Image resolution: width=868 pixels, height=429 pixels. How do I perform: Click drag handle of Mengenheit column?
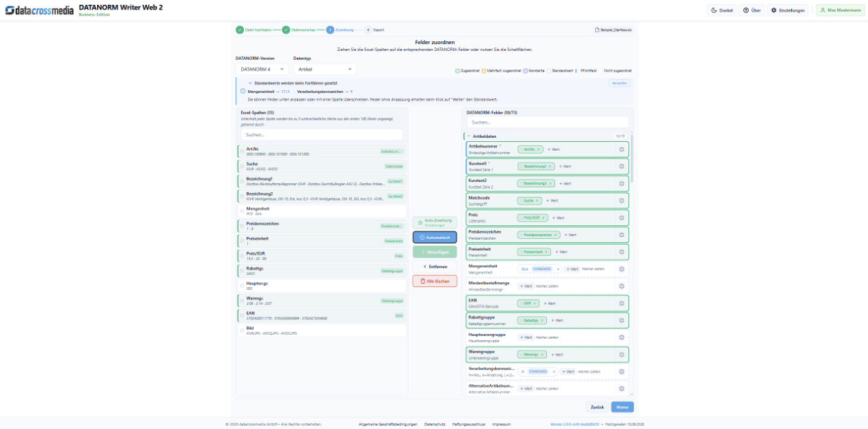coord(242,211)
